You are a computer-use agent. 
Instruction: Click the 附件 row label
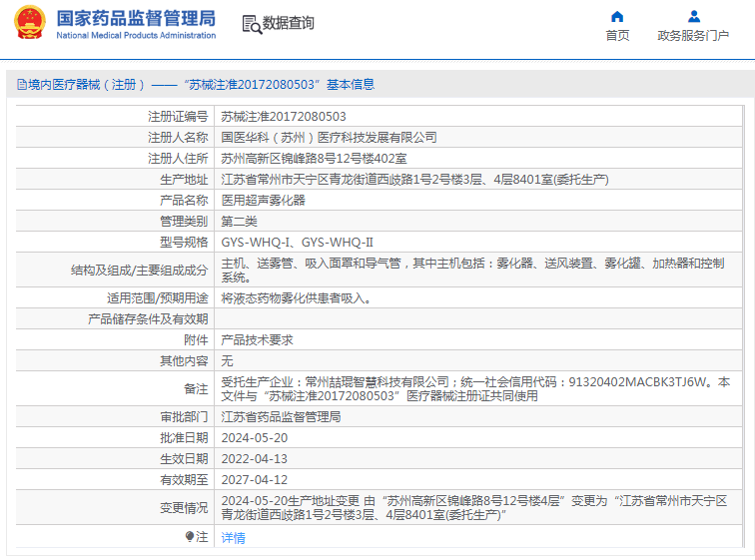coord(196,340)
